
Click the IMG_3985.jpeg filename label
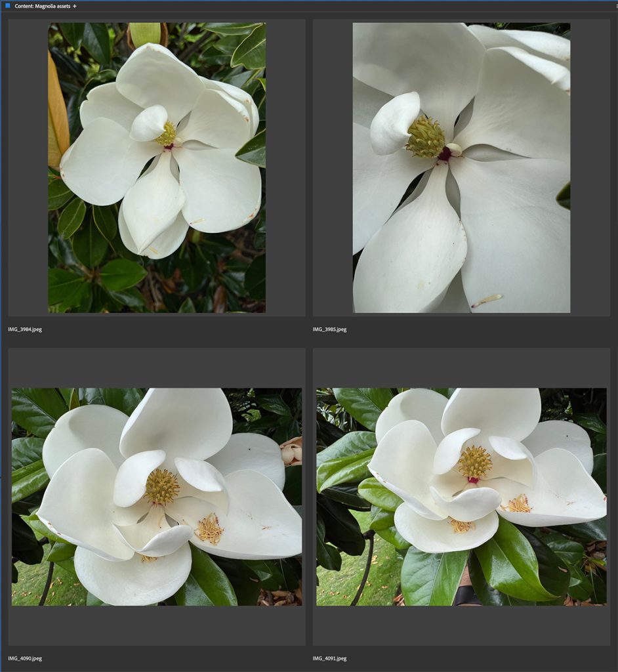pyautogui.click(x=329, y=329)
